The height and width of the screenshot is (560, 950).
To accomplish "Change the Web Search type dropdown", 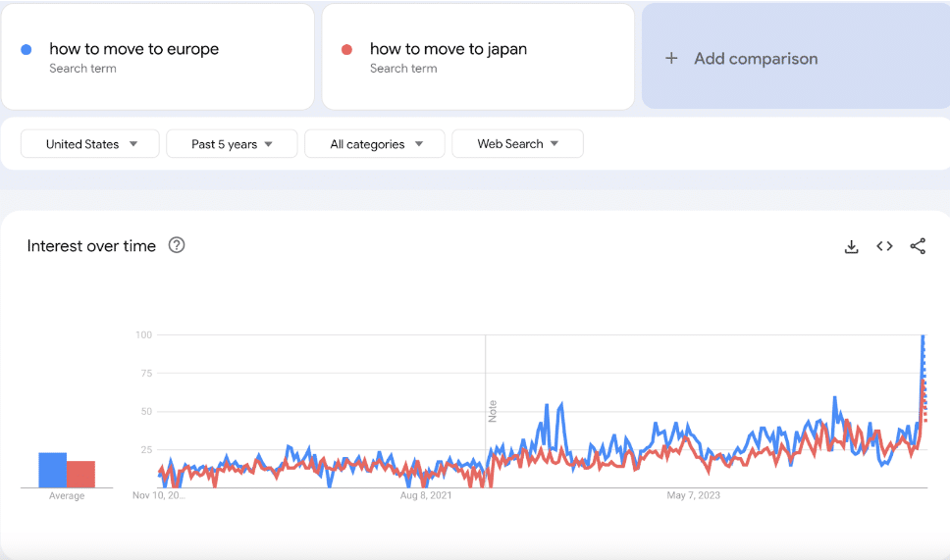I will coord(517,144).
